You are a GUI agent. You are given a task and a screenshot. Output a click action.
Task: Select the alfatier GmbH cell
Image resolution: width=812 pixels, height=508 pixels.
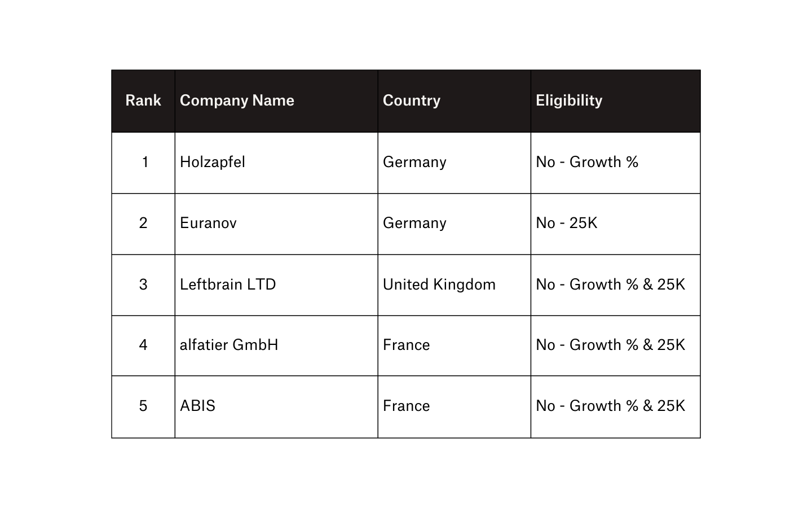tap(229, 345)
